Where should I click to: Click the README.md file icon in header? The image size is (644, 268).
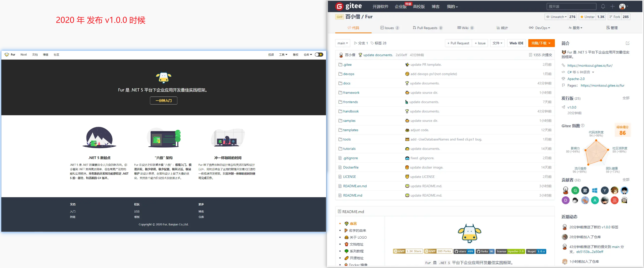click(x=339, y=211)
